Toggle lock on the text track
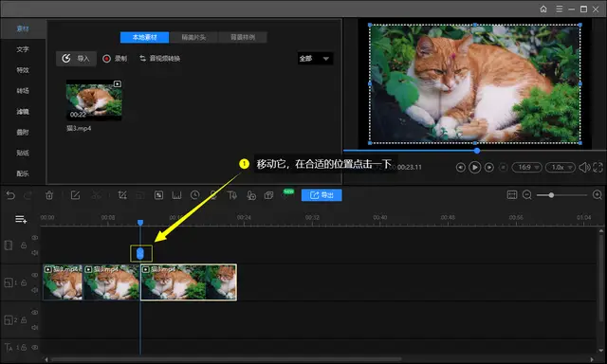607x364 pixels. point(24,347)
